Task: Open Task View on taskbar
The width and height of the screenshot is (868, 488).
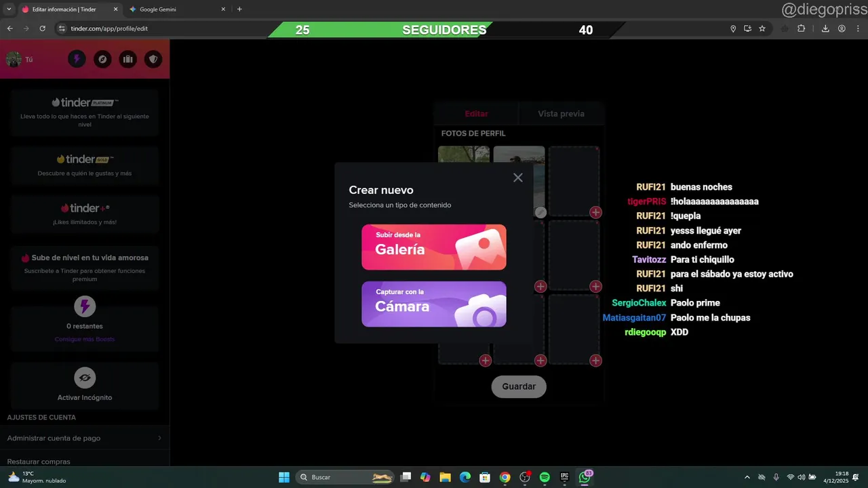Action: tap(406, 477)
